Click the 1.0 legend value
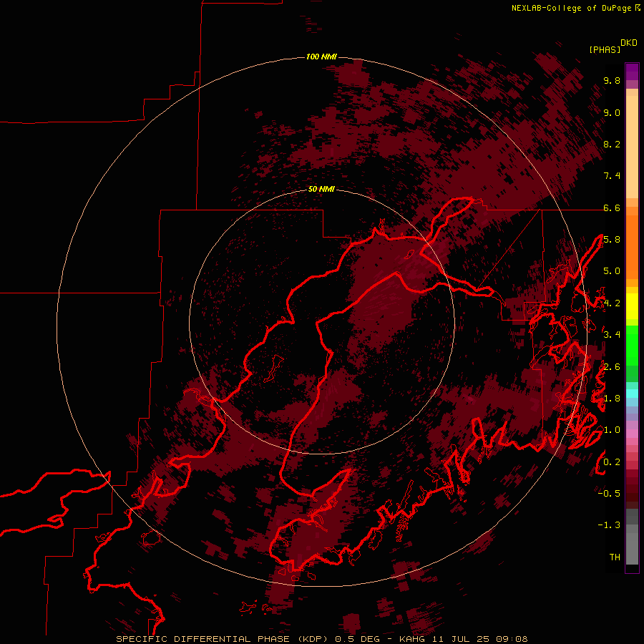 coord(612,430)
